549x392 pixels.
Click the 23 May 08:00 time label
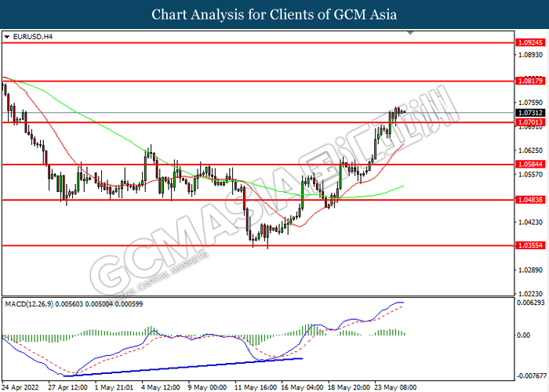pyautogui.click(x=395, y=387)
